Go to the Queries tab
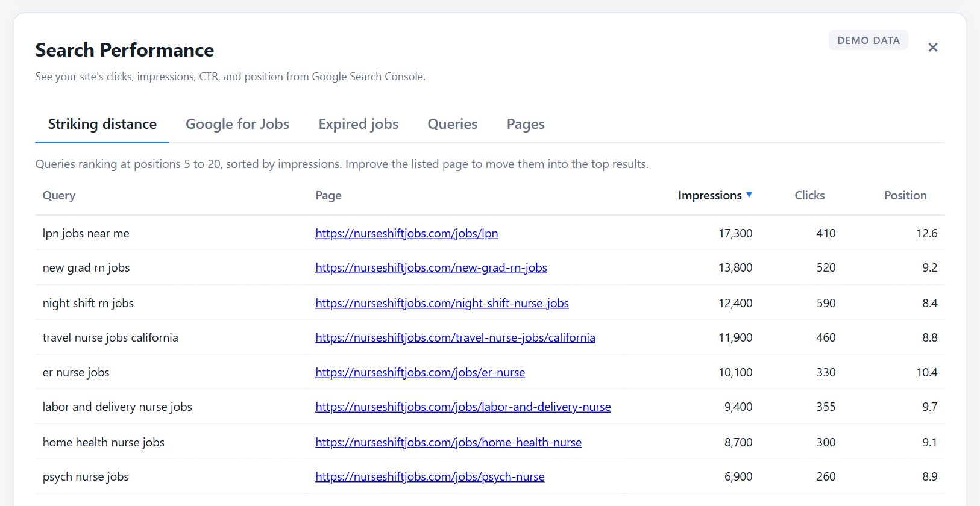The image size is (980, 506). coord(453,124)
